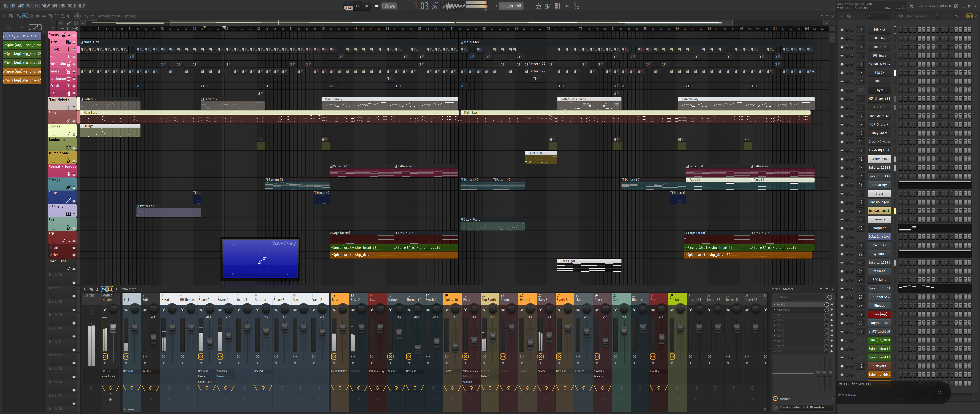Open the Browser/plugin picker view icon

(x=576, y=6)
